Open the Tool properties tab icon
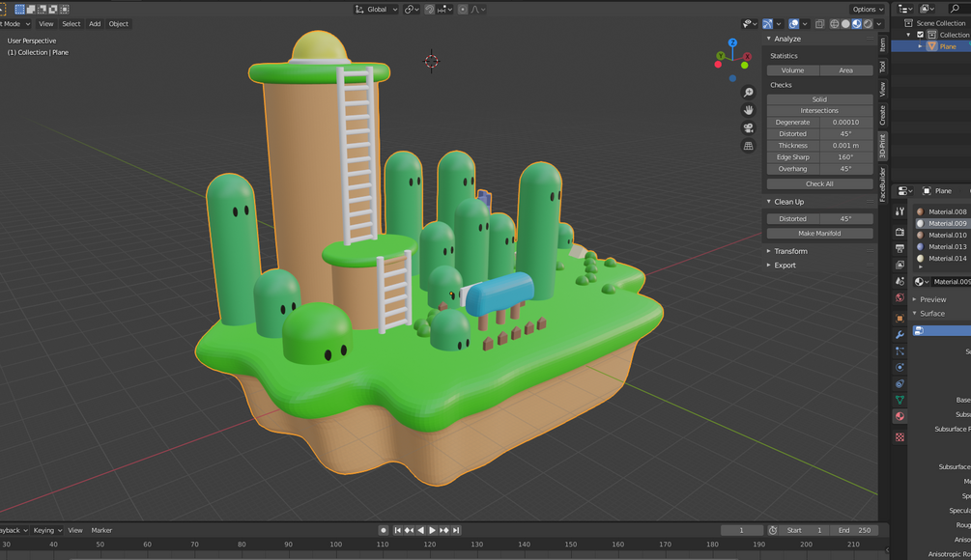Image resolution: width=971 pixels, height=560 pixels. (x=900, y=211)
